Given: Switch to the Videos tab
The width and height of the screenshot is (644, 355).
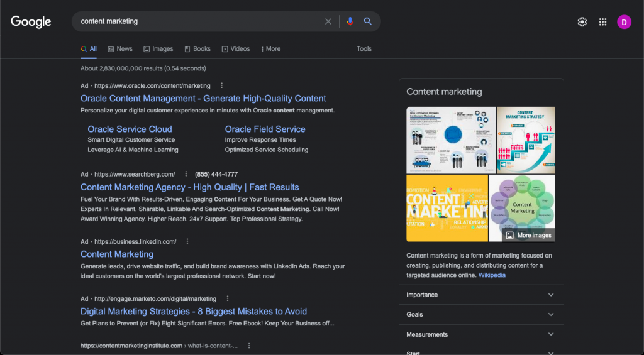Looking at the screenshot, I should (x=236, y=49).
